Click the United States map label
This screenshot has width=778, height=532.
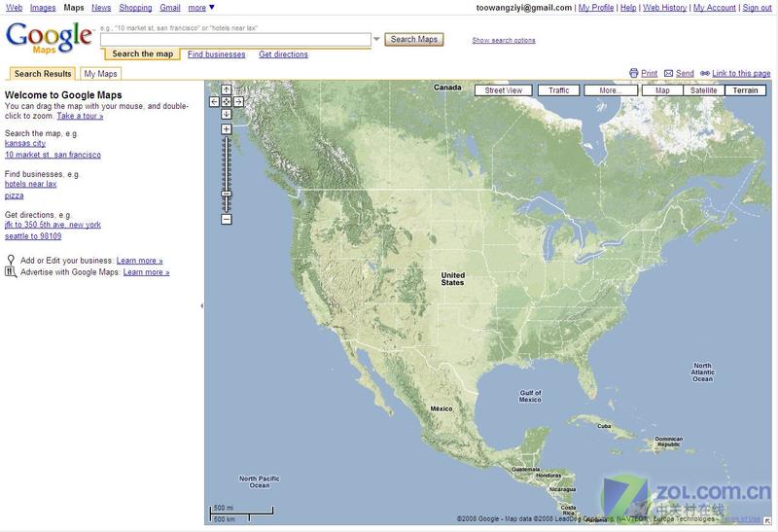pos(452,279)
